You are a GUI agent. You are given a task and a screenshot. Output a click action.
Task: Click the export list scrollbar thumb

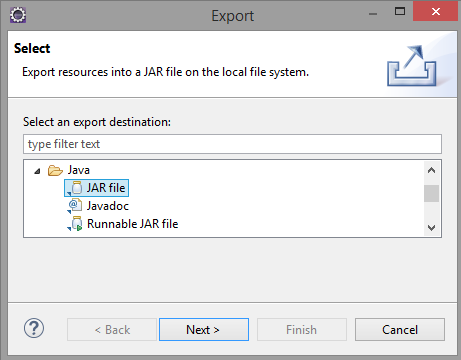click(431, 193)
